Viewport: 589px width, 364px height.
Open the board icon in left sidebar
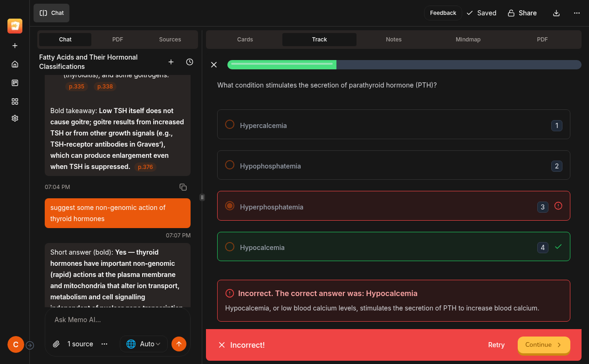tap(15, 83)
